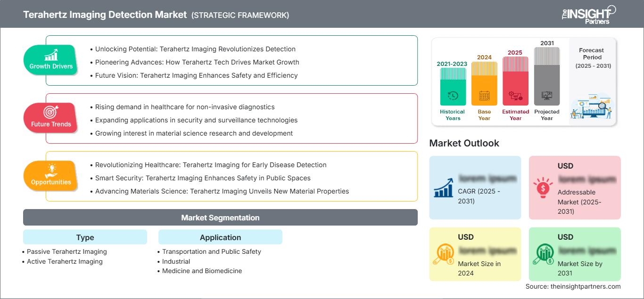Screen dimensions: 644x299
Task: Click the 2021-2023 historical green bar
Action: point(453,87)
